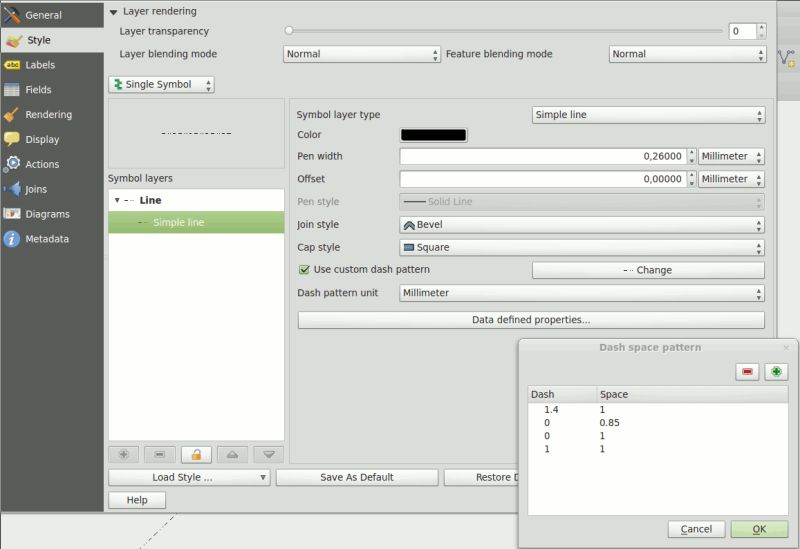Click the Space column header
The height and width of the screenshot is (549, 800).
(692, 394)
